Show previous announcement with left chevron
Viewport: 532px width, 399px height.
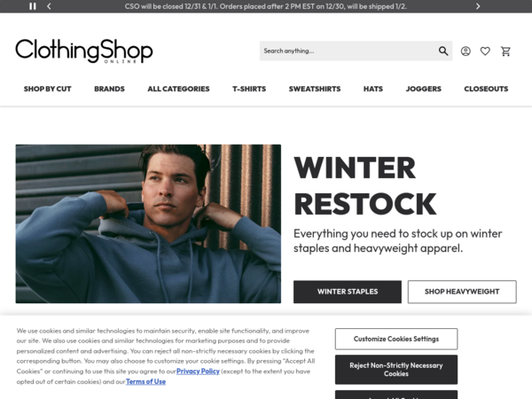pos(49,6)
